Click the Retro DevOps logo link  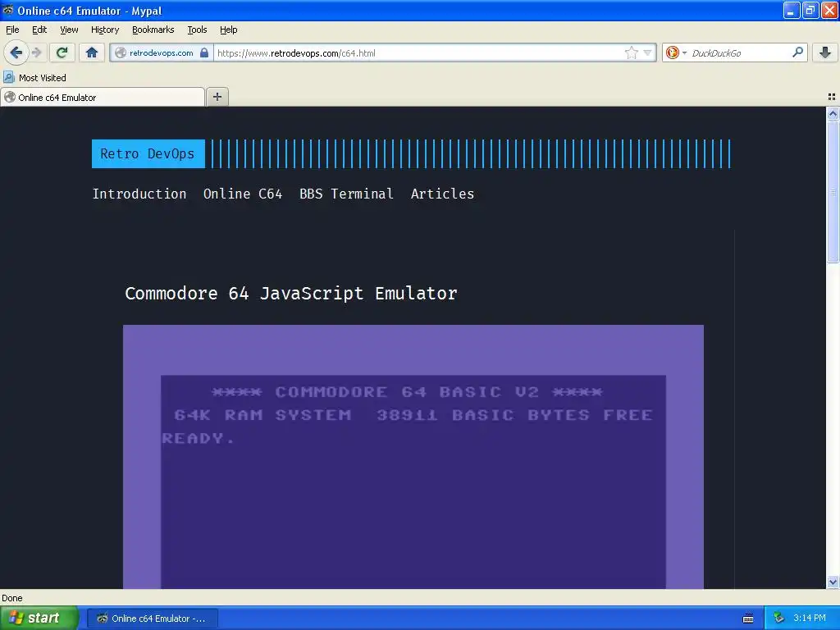[148, 153]
